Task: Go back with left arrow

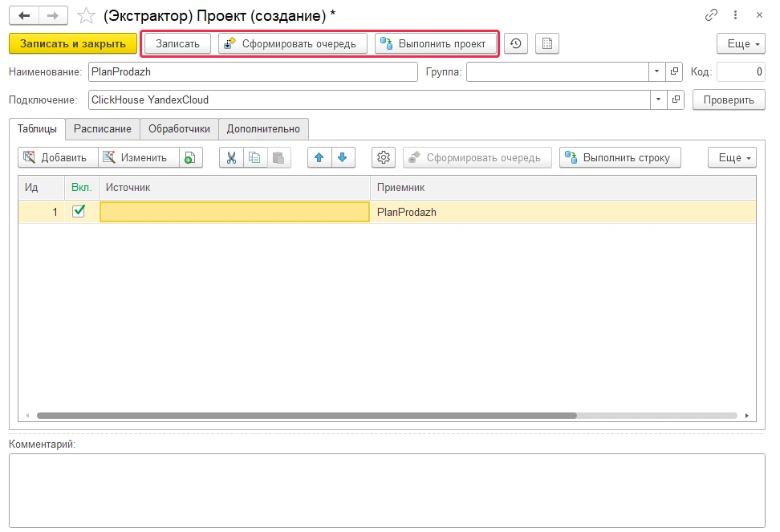Action: 24,15
